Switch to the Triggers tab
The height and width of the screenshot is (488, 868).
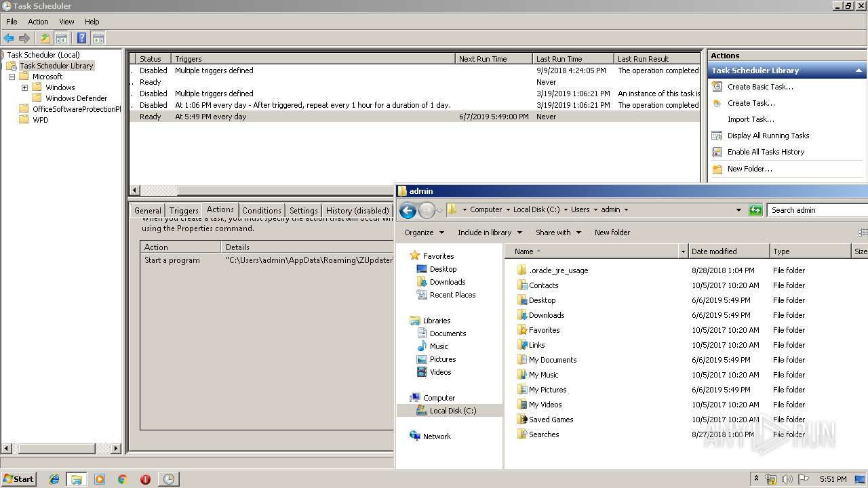tap(184, 211)
